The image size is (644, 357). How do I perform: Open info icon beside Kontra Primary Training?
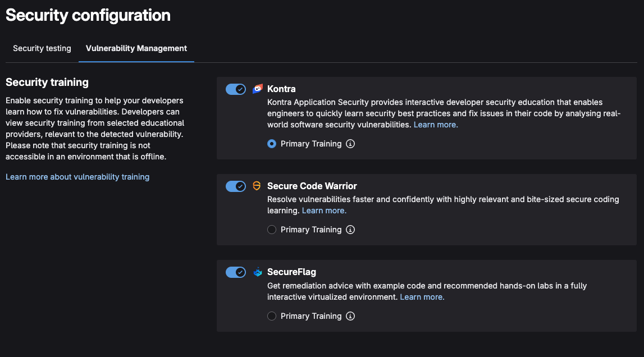tap(350, 144)
